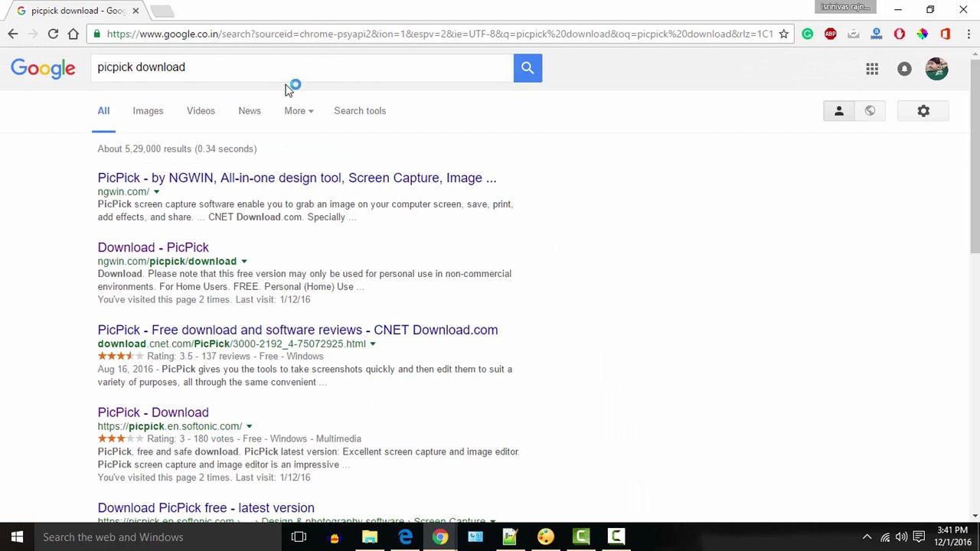Switch to the News tab
The height and width of the screenshot is (551, 980).
(x=250, y=111)
